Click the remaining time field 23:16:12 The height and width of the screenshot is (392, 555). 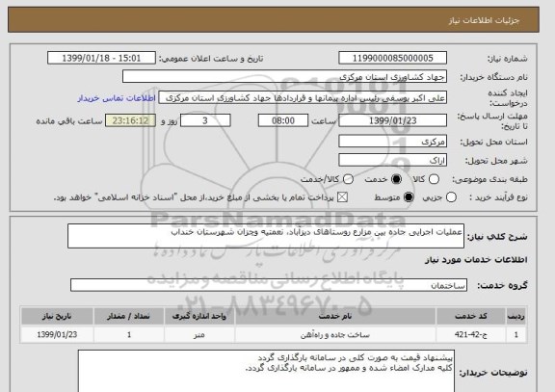[131, 120]
